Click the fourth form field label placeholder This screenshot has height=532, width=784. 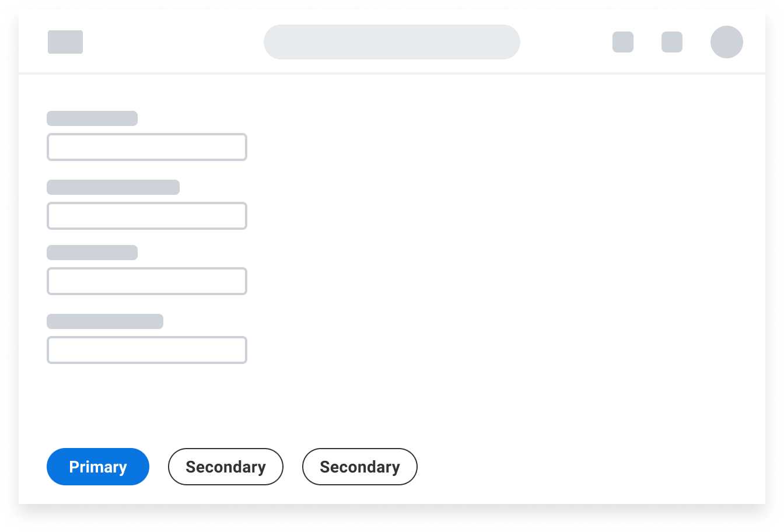(x=105, y=321)
